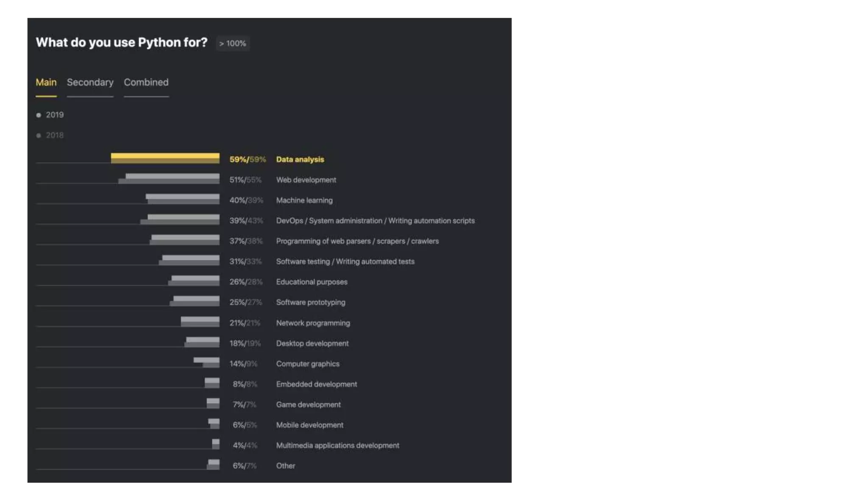Select the Main tab
868x488 pixels.
[x=46, y=82]
